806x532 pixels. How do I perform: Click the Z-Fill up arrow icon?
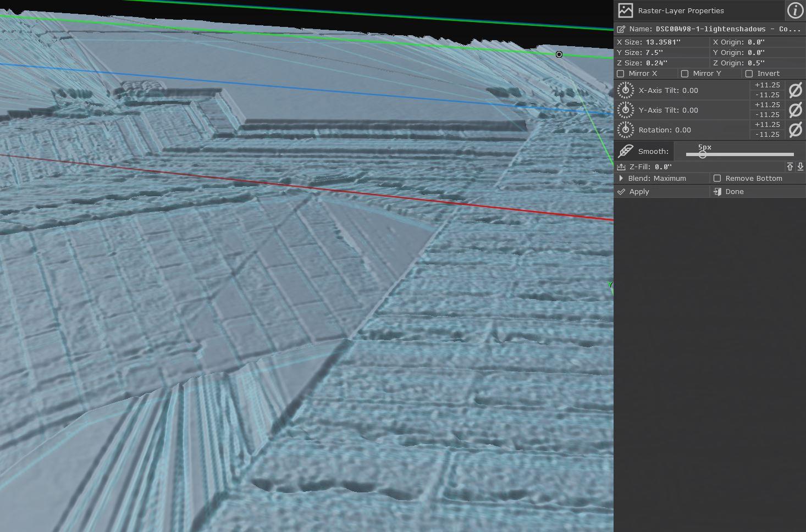(790, 167)
